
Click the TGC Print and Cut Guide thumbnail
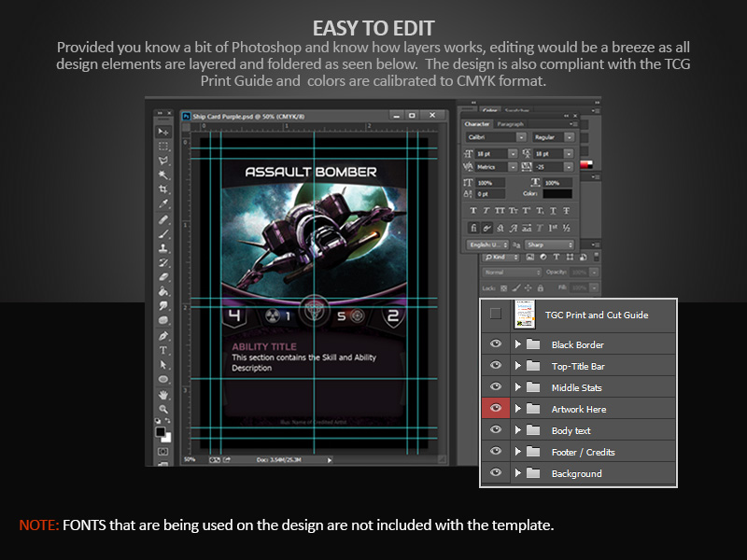525,315
